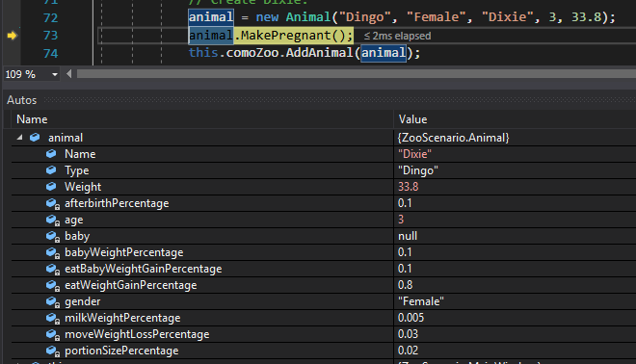Image resolution: width=636 pixels, height=364 pixels.
Task: Click the eatBabyWeightGainPercentage field icon
Action: (x=53, y=270)
